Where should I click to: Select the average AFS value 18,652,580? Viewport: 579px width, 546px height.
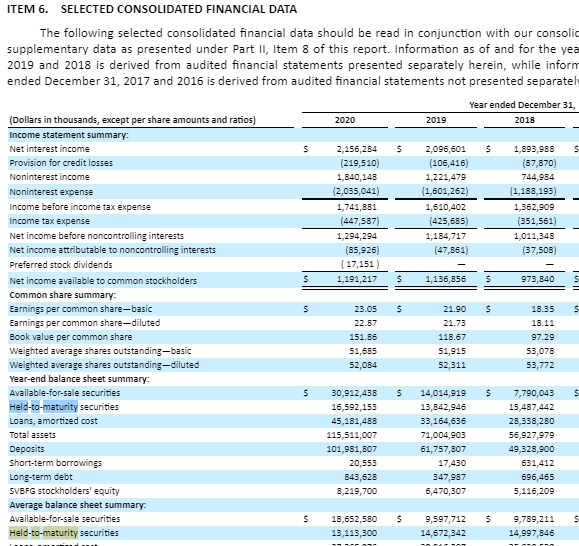tap(354, 519)
